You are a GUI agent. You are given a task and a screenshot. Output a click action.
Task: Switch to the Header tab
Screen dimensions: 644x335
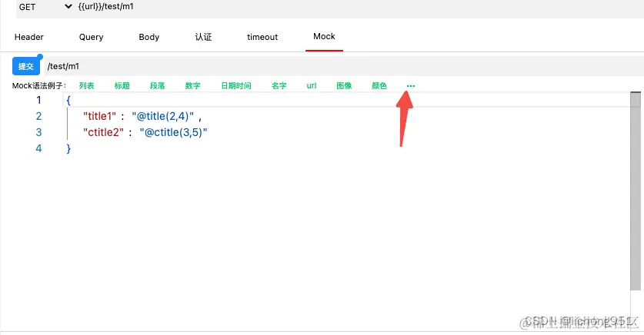click(x=28, y=37)
